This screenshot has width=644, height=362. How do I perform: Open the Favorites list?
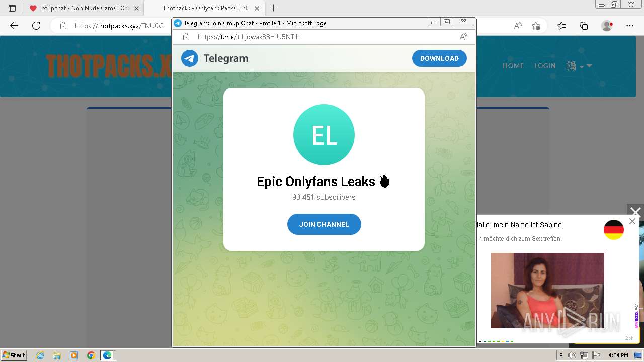coord(561,26)
